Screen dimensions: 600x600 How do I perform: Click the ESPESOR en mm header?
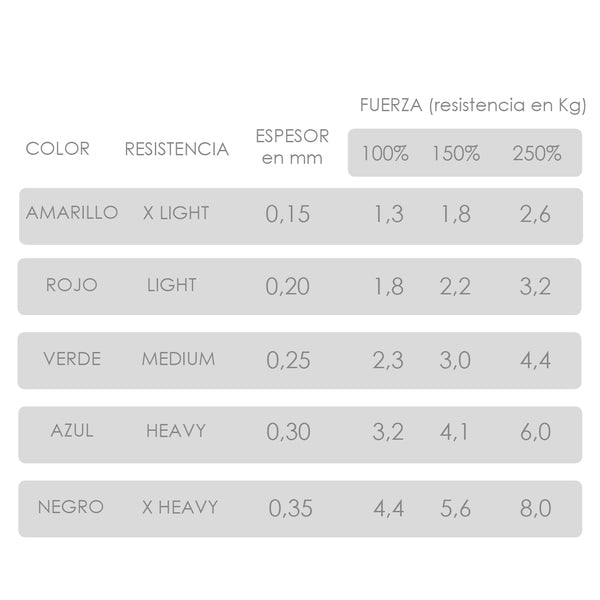pos(292,147)
